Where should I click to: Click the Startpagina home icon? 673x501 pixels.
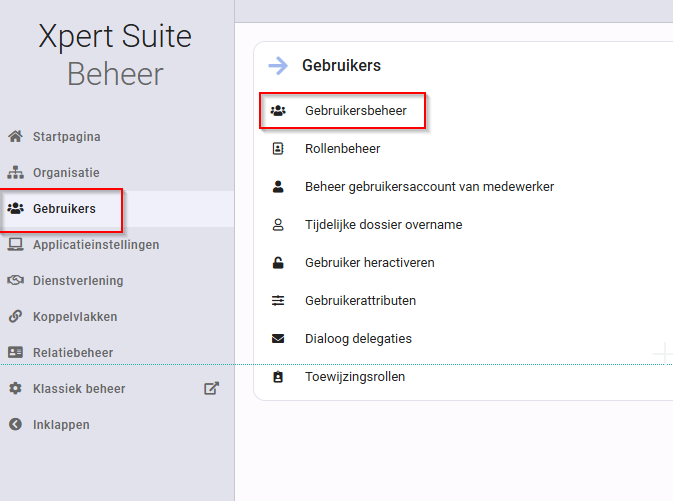click(x=15, y=137)
